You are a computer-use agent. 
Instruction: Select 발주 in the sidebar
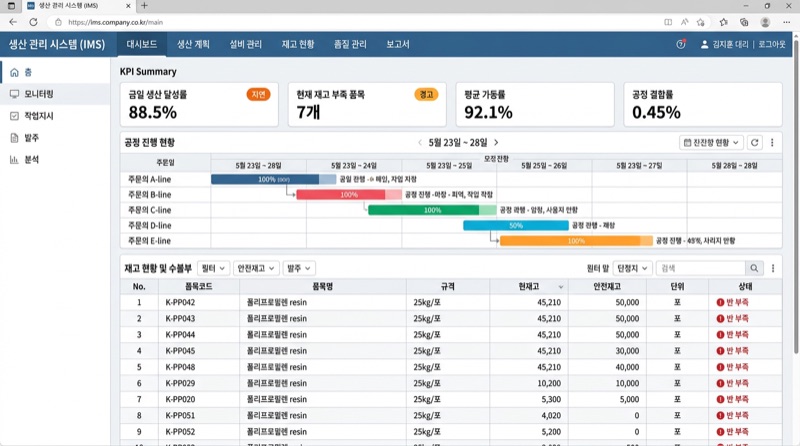point(55,138)
